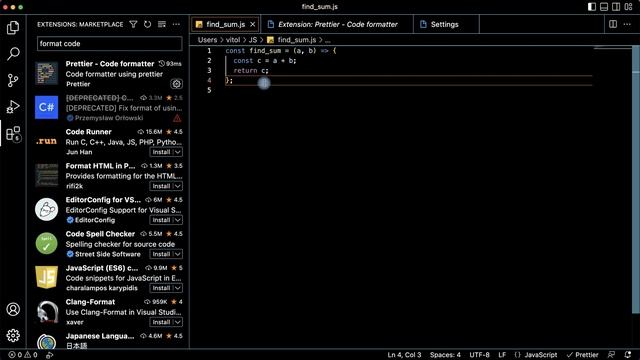Select Japanese Language Pack entry
The height and width of the screenshot is (360, 640).
(108, 340)
